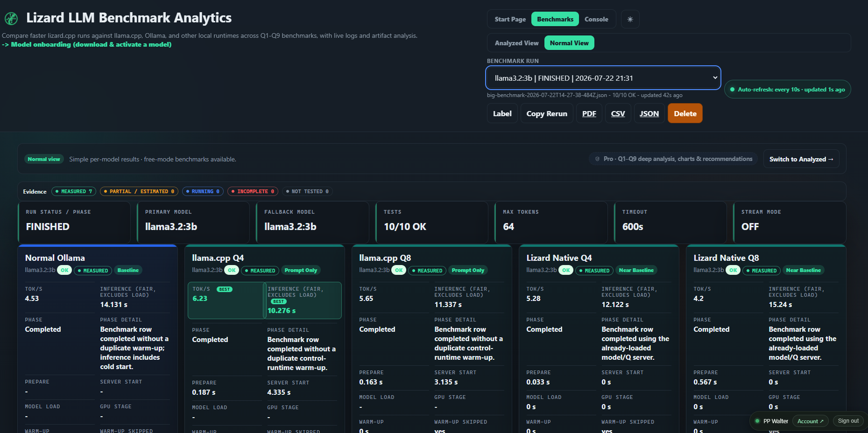The height and width of the screenshot is (433, 868).
Task: Click the INCOMPLETE 0 evidence chip
Action: (253, 191)
